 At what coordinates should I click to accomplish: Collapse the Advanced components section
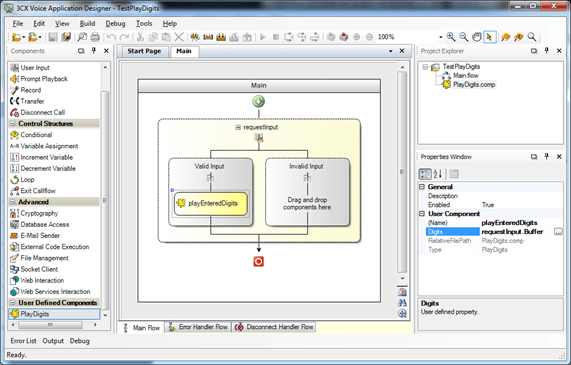13,201
